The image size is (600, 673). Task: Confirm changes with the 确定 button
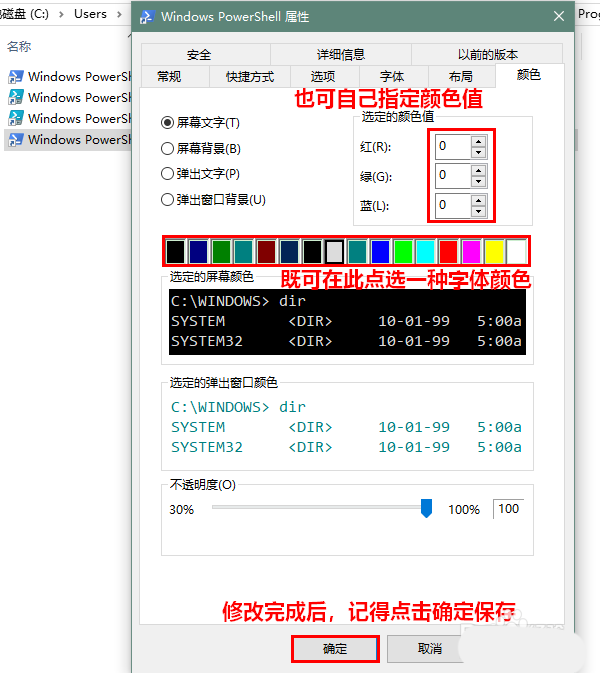click(335, 649)
